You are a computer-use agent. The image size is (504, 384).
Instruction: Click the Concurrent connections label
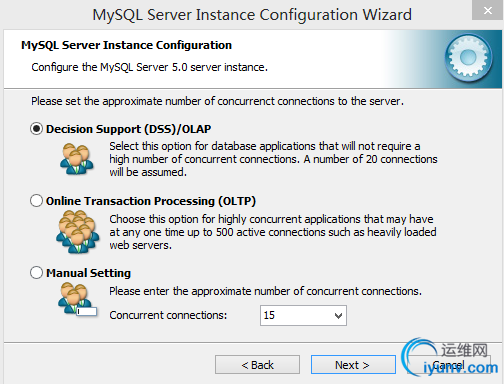(x=168, y=315)
